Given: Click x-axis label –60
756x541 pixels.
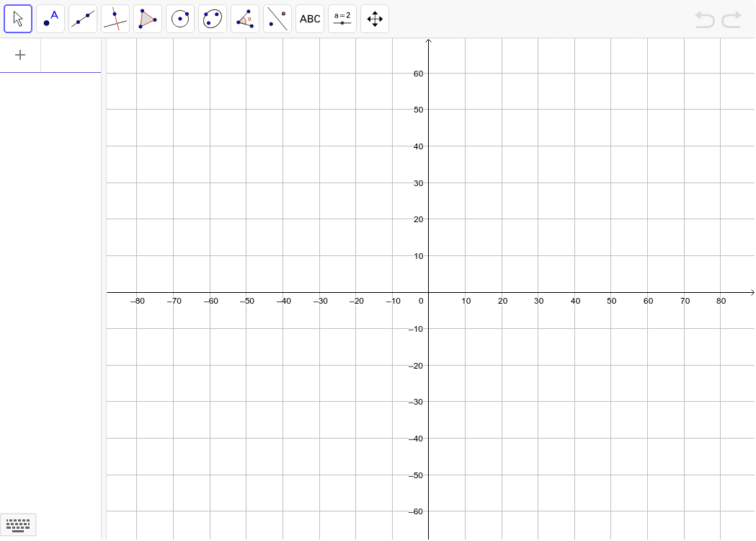Looking at the screenshot, I should (210, 301).
